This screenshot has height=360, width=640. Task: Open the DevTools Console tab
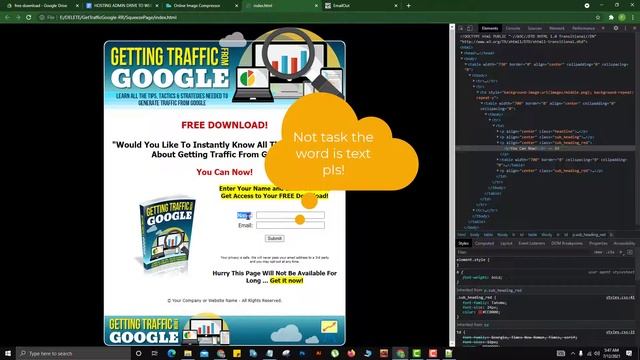coord(513,28)
